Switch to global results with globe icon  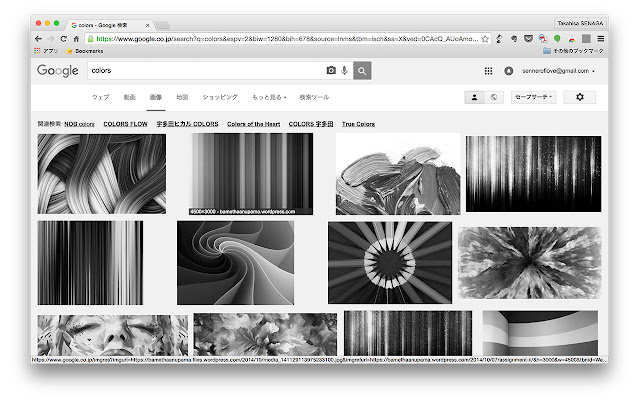click(493, 97)
